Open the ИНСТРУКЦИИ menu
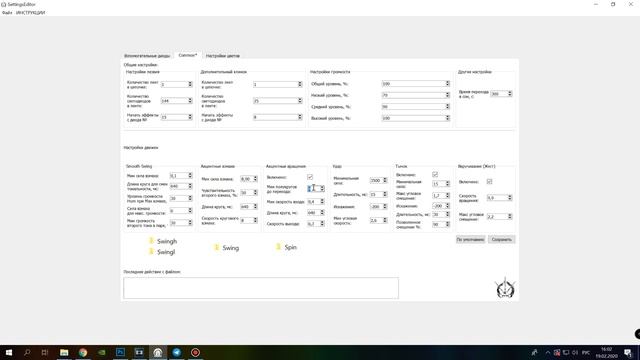 pos(31,13)
